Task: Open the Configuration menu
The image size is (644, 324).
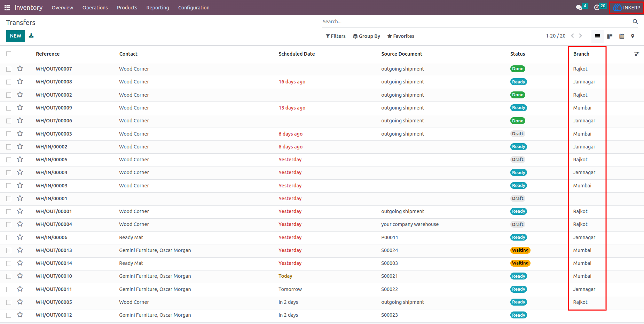Action: coord(194,8)
